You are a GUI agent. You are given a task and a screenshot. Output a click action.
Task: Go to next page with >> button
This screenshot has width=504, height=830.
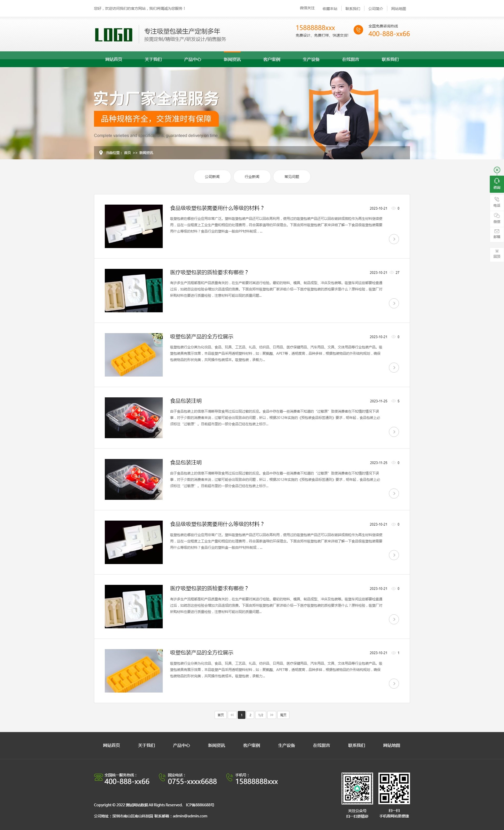click(x=271, y=715)
